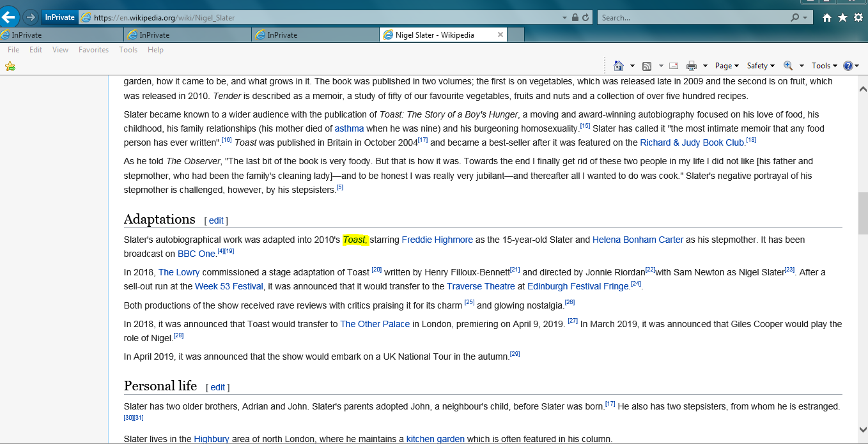Open the File menu
Image resolution: width=868 pixels, height=444 pixels.
point(13,50)
